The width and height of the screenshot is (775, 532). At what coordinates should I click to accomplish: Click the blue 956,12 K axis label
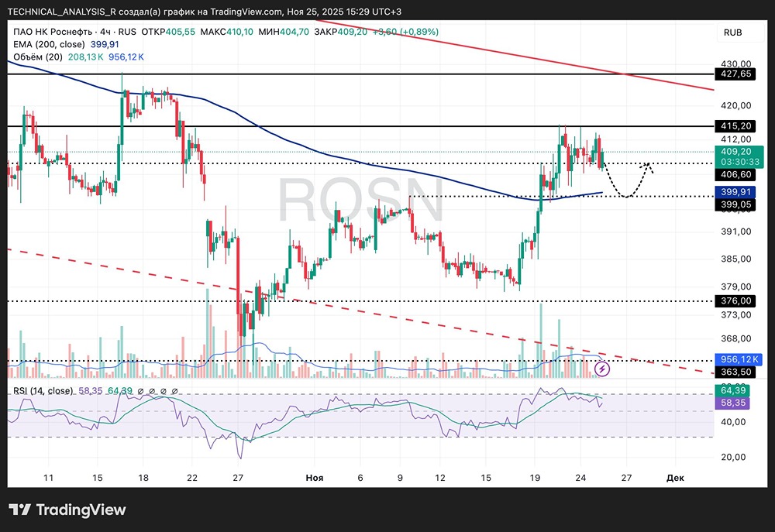pos(739,359)
